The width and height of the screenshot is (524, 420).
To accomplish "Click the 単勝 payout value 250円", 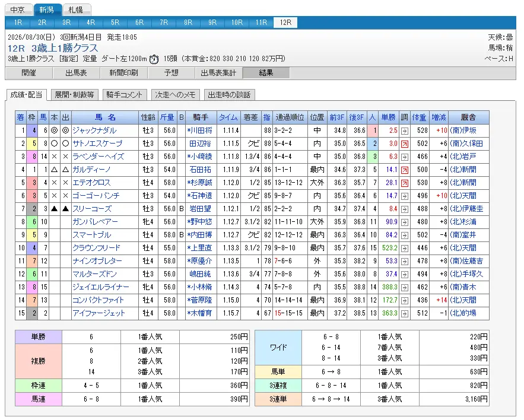I will [239, 337].
